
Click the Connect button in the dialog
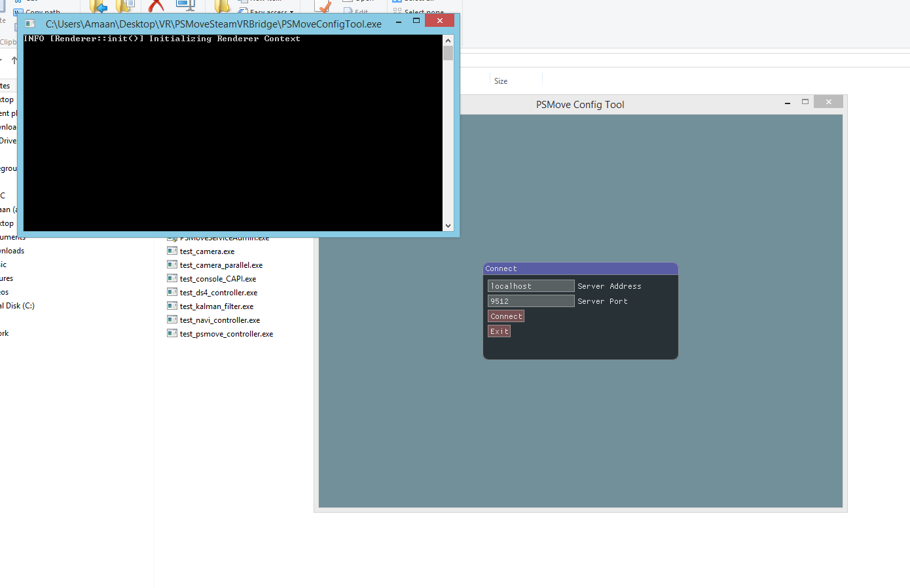[x=506, y=316]
